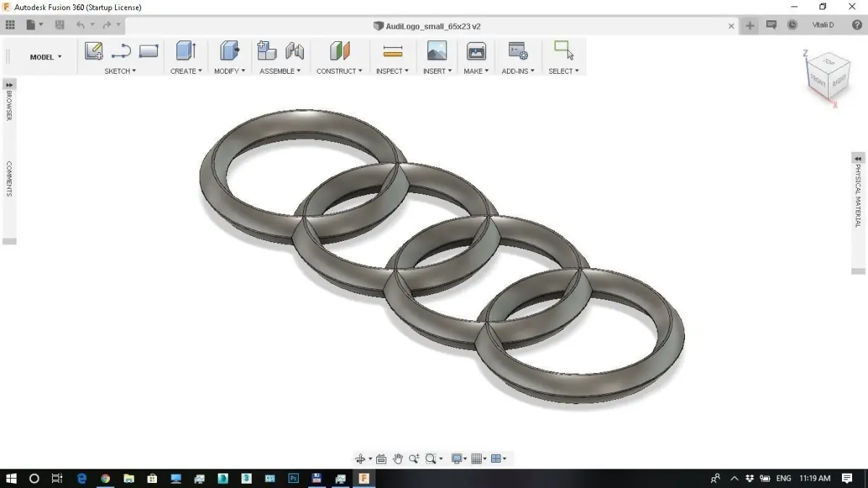The image size is (868, 488).
Task: Select the Extrude tool under Create
Action: 186,51
